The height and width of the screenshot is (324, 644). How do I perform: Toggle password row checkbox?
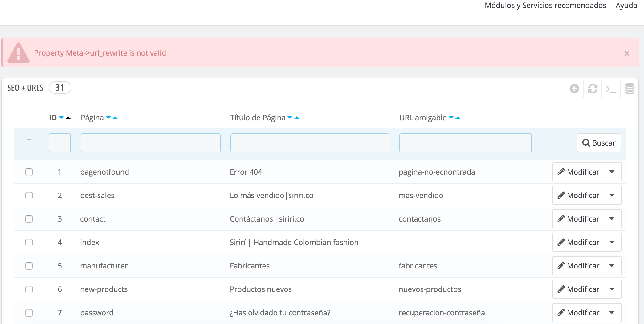pyautogui.click(x=29, y=313)
